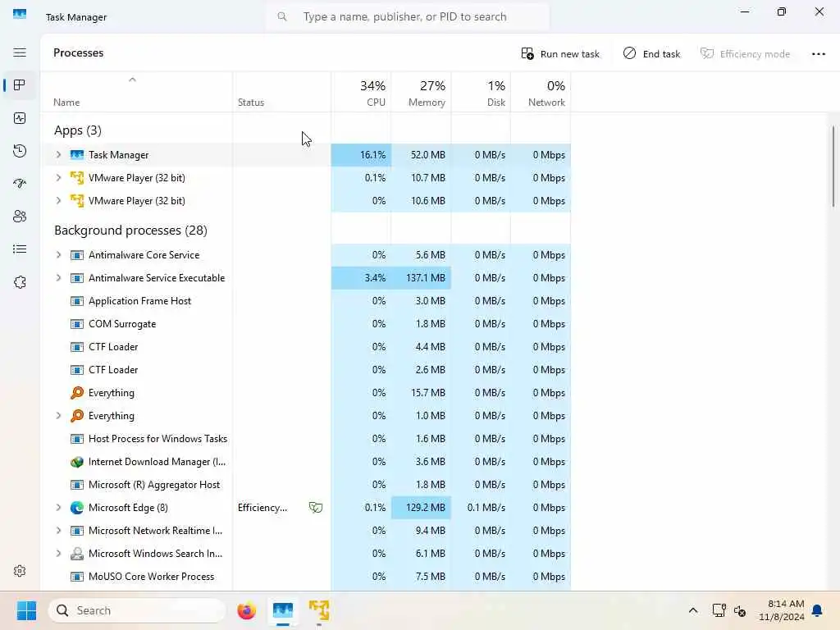Open the Users sidebar icon
This screenshot has height=630, width=840.
point(20,217)
